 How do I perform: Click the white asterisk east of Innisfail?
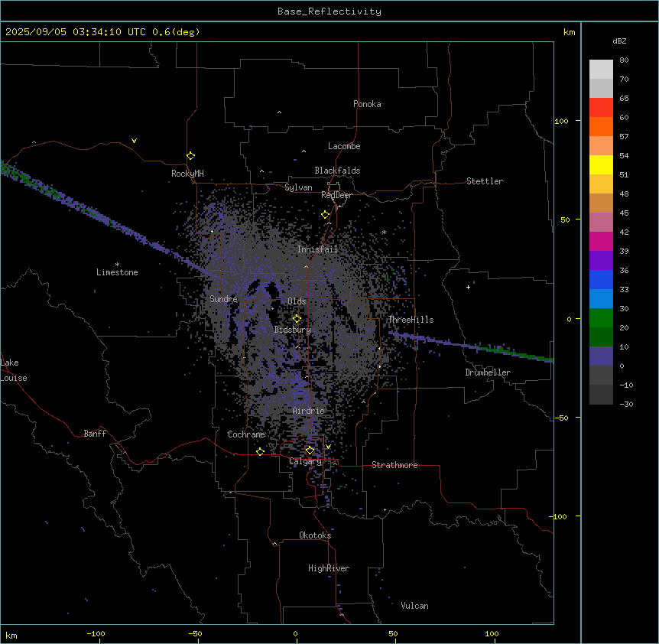[384, 232]
